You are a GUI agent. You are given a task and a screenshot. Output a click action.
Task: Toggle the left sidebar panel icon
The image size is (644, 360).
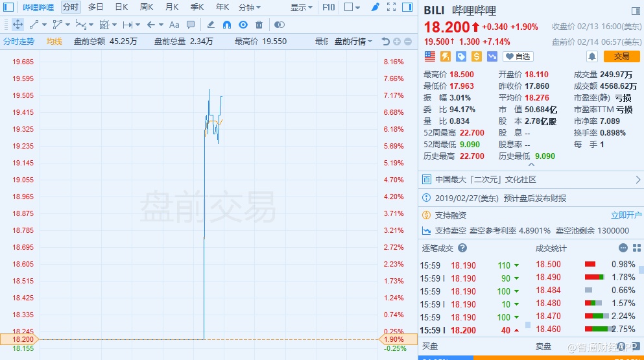tap(8, 7)
